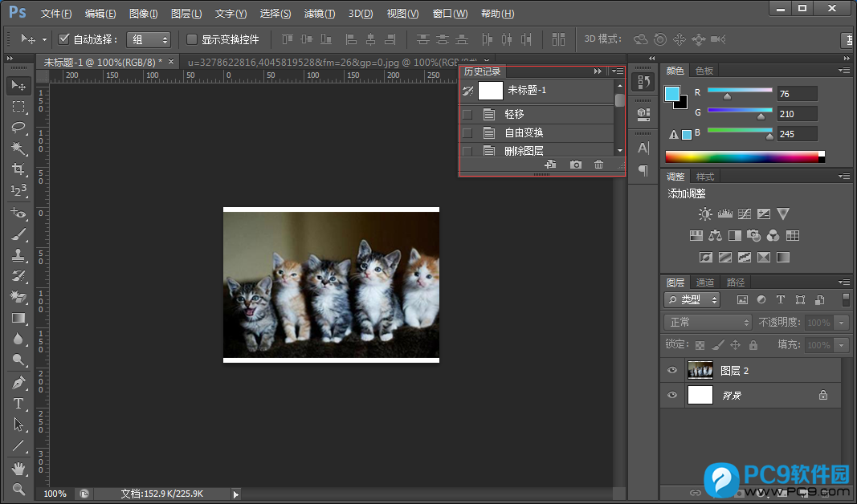The width and height of the screenshot is (857, 504).
Task: Toggle history state box beside 自由变换
Action: tap(467, 132)
